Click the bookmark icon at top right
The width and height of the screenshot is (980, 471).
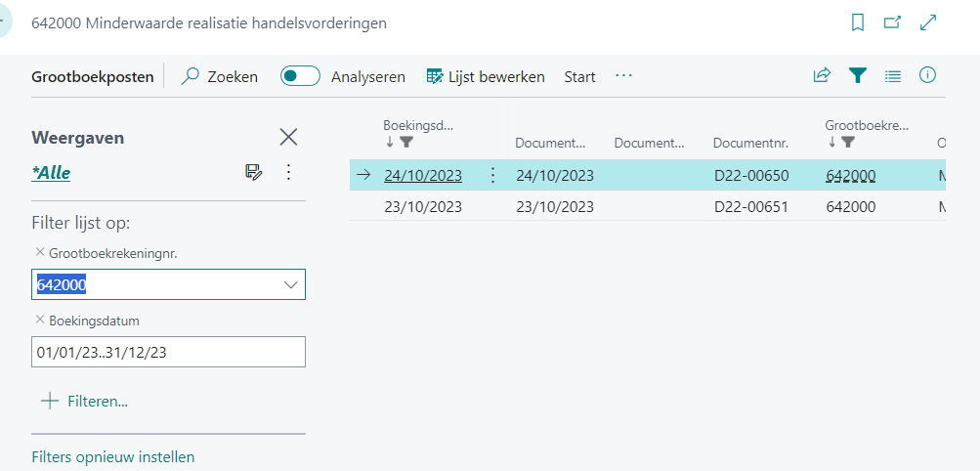coord(858,22)
